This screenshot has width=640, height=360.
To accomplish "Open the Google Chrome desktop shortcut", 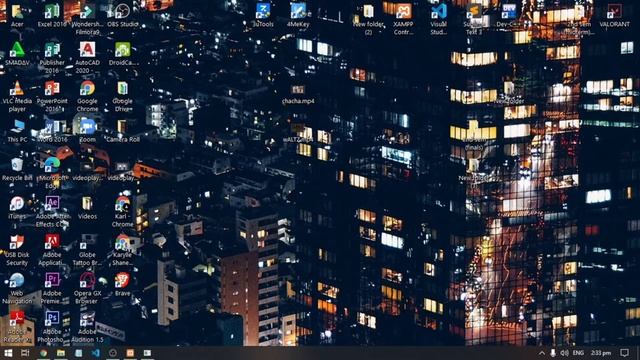I will tap(87, 96).
